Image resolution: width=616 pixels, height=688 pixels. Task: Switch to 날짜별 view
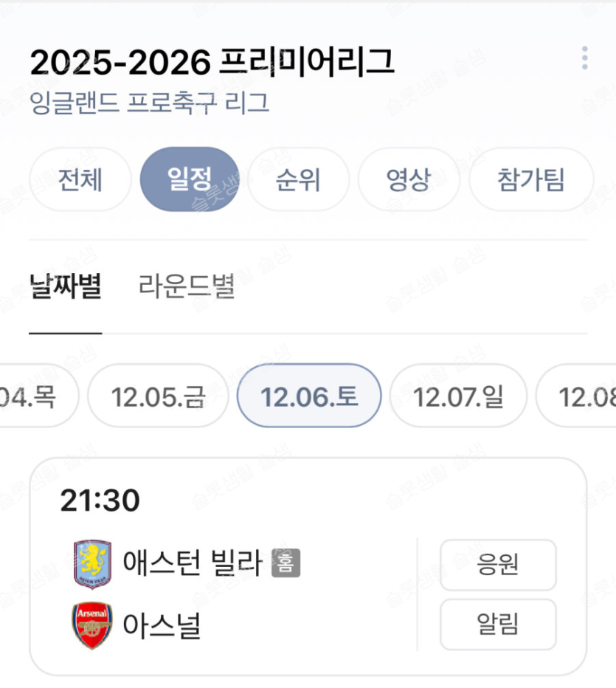coord(66,286)
